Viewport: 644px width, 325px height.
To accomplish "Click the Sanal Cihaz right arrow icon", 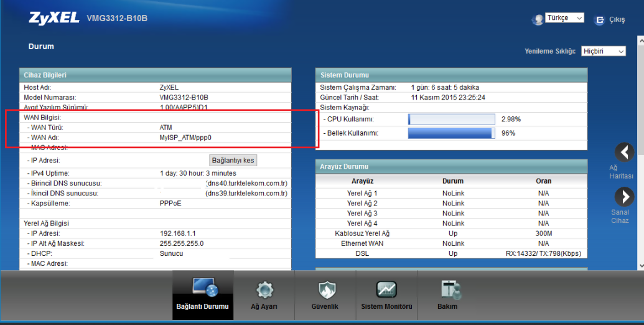I will pyautogui.click(x=624, y=197).
